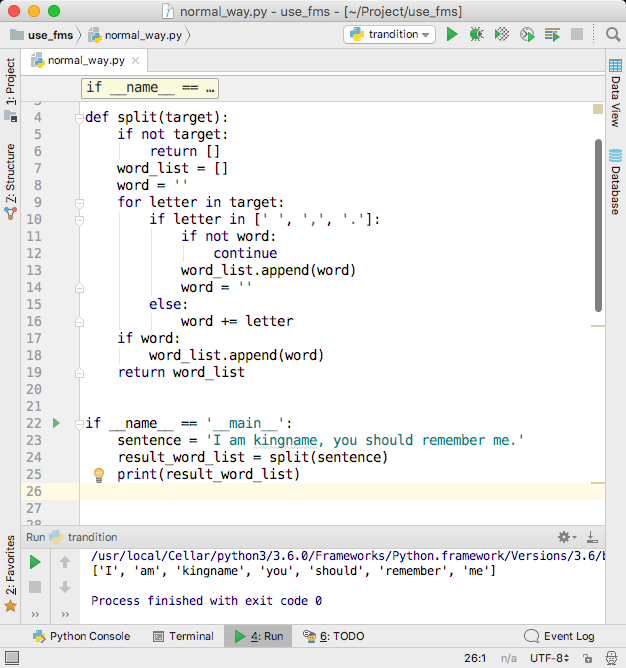Image resolution: width=626 pixels, height=668 pixels.
Task: Change the UTF-8 file encoding
Action: 549,659
